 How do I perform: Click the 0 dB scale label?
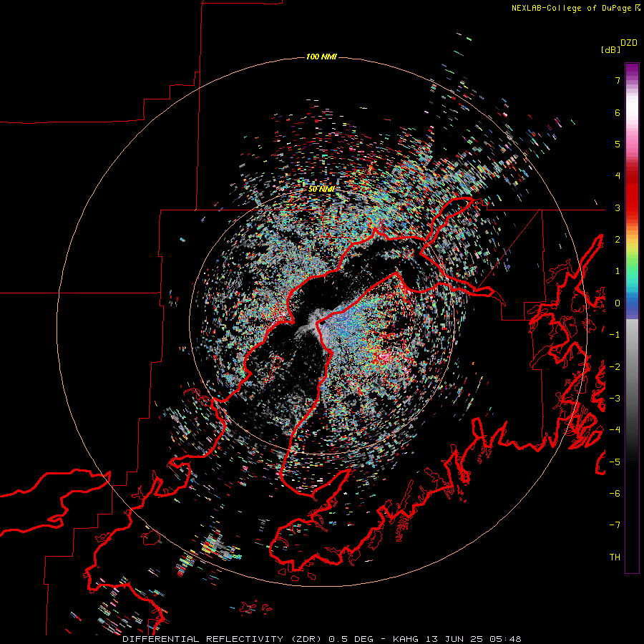618,303
